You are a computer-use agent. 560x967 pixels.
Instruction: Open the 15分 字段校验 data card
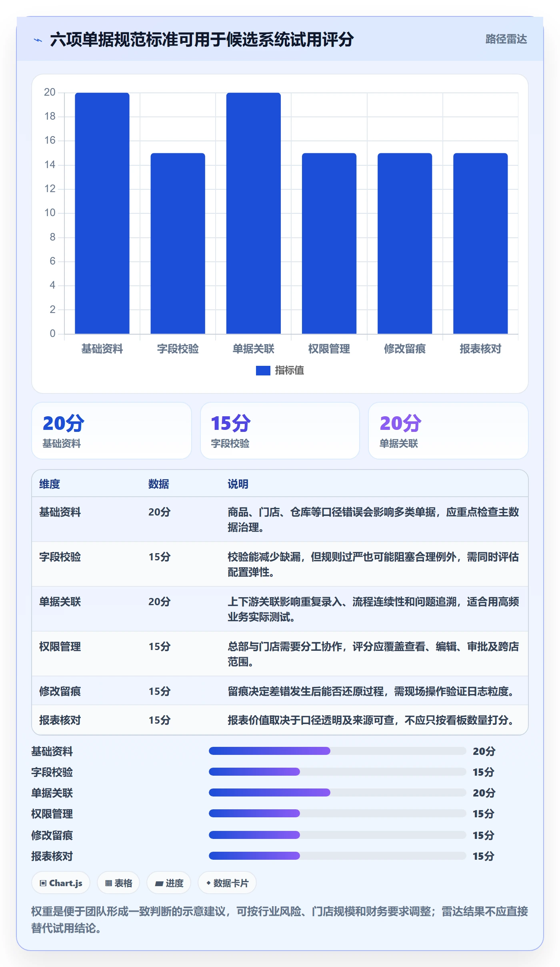pos(280,431)
